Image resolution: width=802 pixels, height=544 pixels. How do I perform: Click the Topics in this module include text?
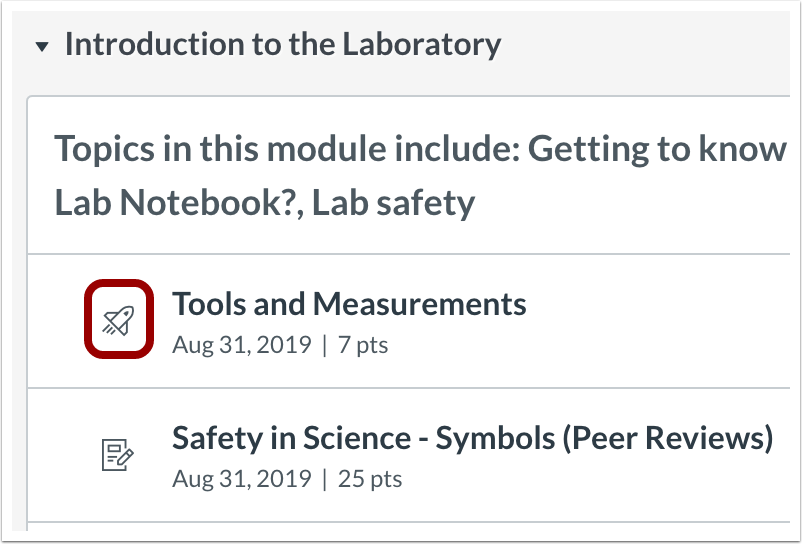coord(287,149)
